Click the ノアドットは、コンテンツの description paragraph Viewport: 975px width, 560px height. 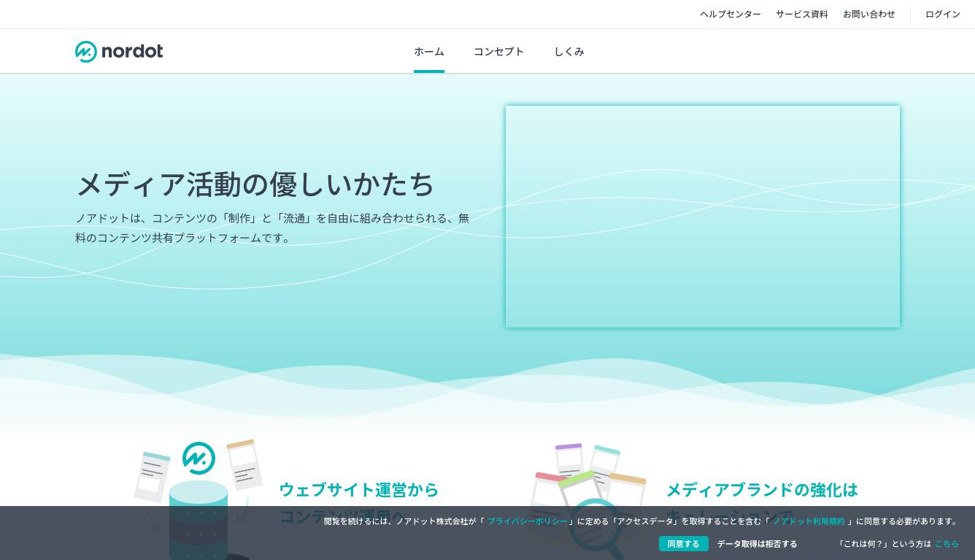pyautogui.click(x=272, y=228)
